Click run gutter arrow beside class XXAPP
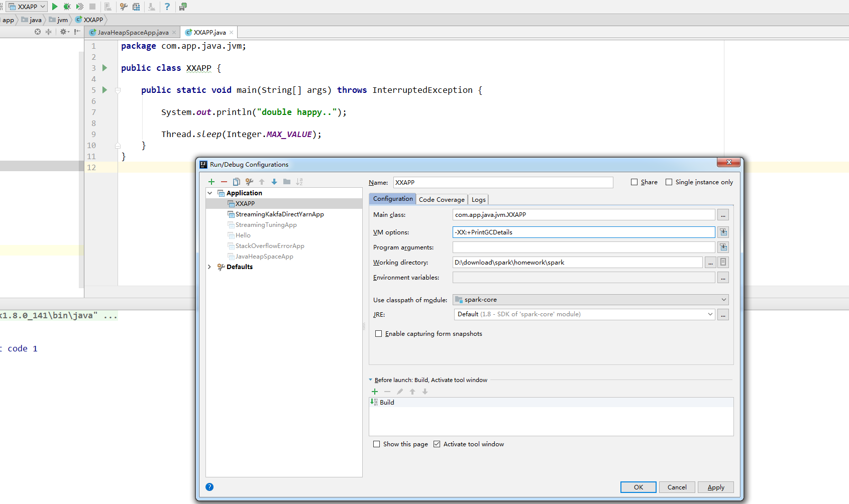Screen dimensions: 849x504 click(104, 68)
